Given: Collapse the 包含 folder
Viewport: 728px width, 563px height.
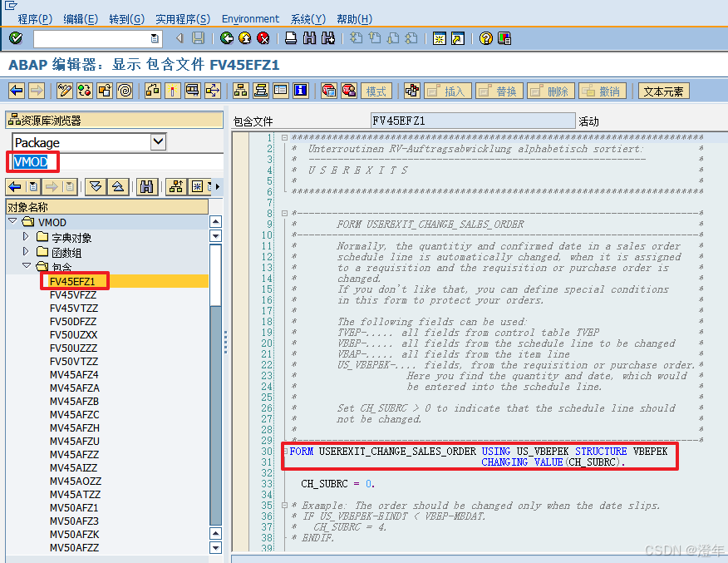Looking at the screenshot, I should tap(27, 266).
